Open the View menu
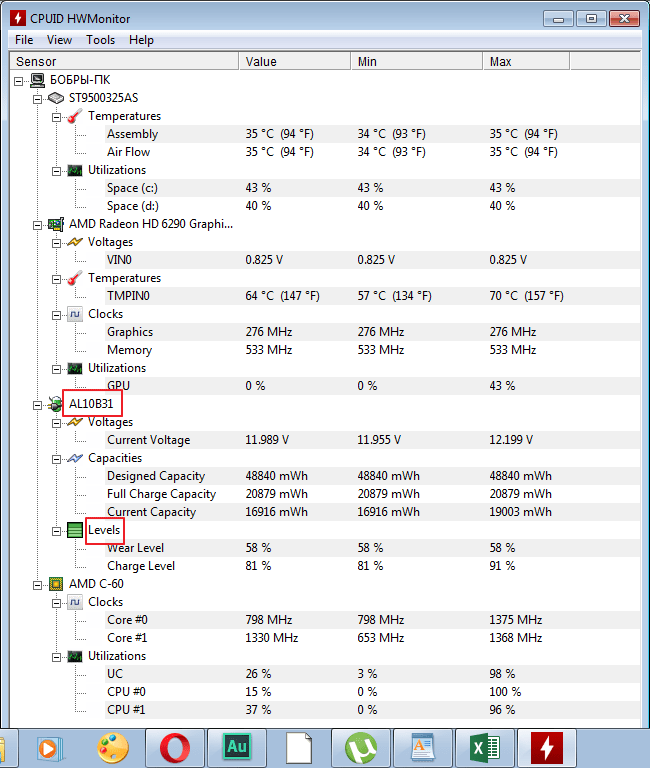Viewport: 650px width, 768px height. [x=59, y=40]
